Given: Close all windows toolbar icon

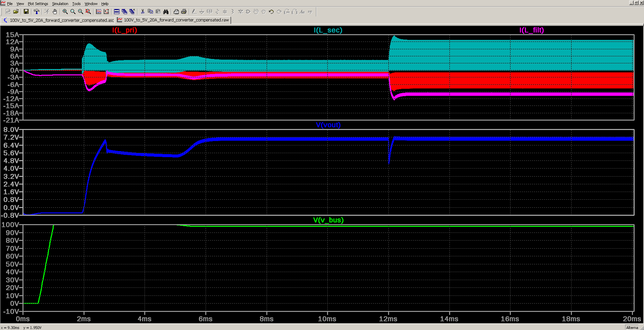Looking at the screenshot, I should [x=132, y=12].
